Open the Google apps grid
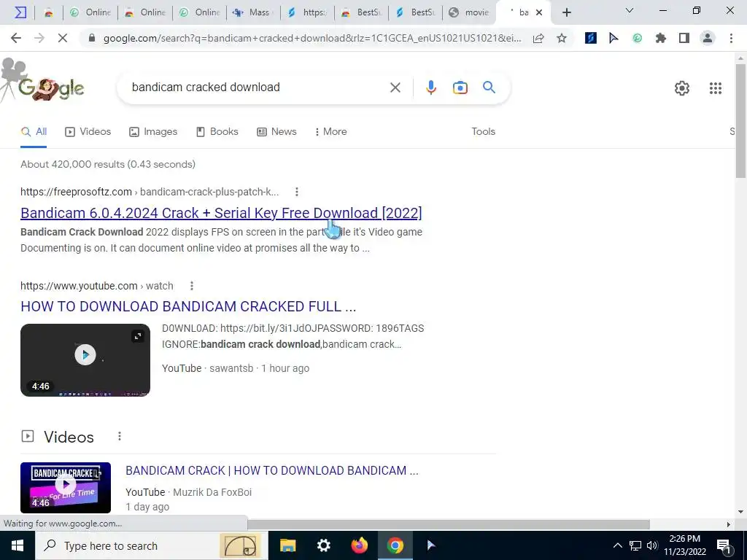This screenshot has width=747, height=560. click(x=715, y=88)
